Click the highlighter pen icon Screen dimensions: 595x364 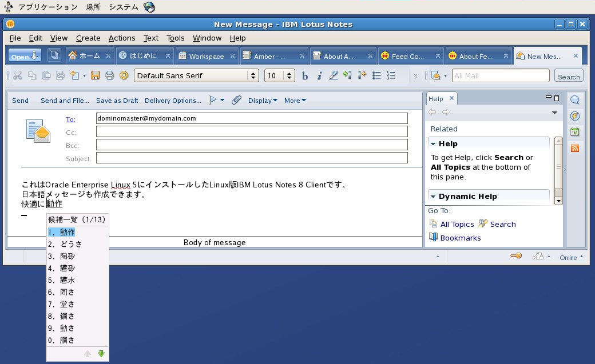(x=333, y=75)
